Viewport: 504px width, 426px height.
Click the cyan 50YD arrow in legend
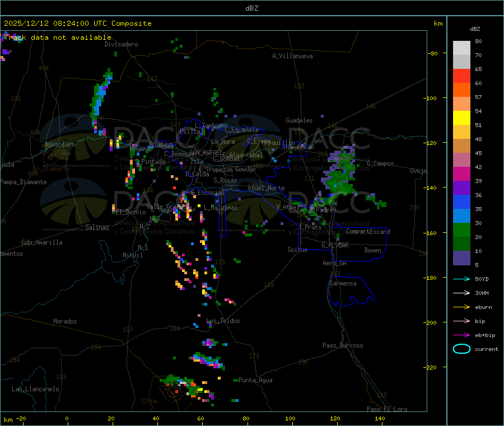coord(461,279)
